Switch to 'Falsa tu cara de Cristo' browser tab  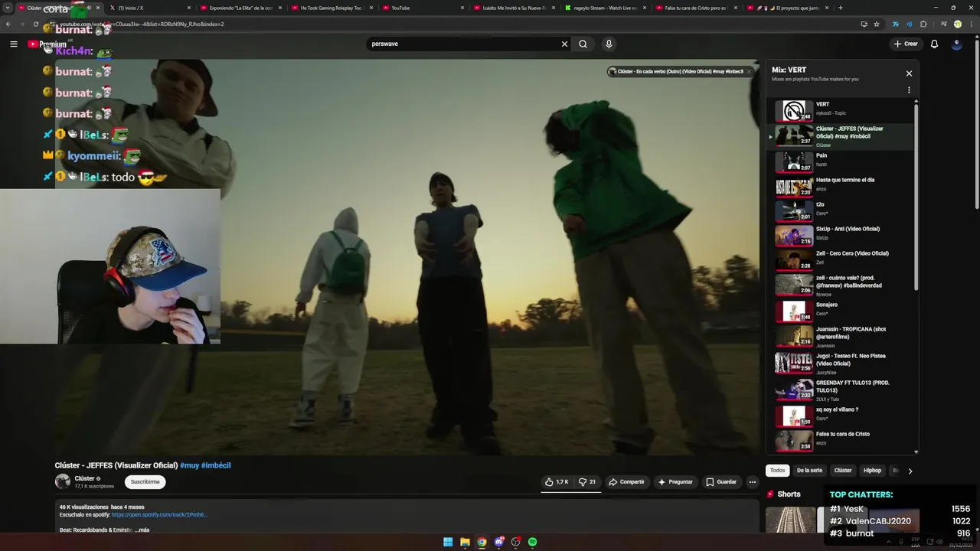(695, 8)
